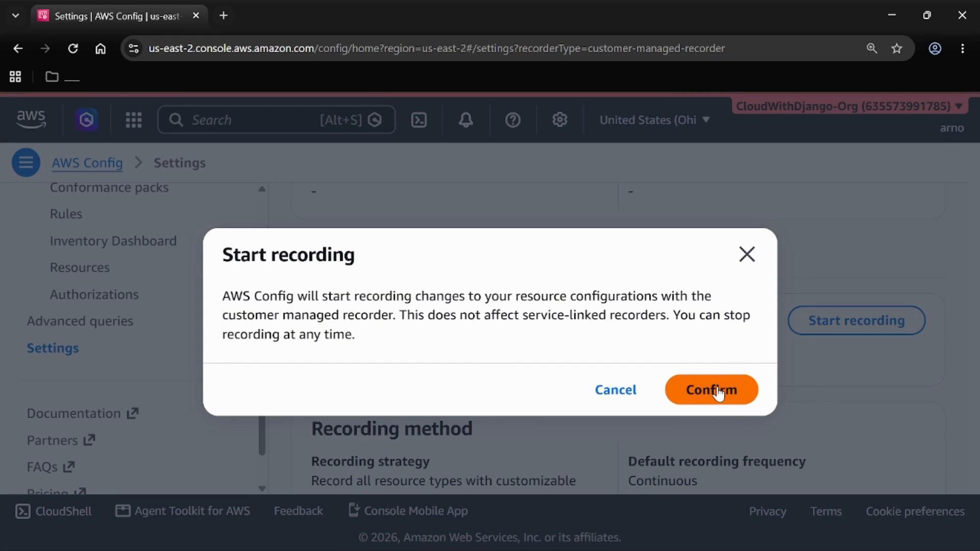Close the Start recording dialog with X
The width and height of the screenshot is (980, 551).
(x=747, y=254)
